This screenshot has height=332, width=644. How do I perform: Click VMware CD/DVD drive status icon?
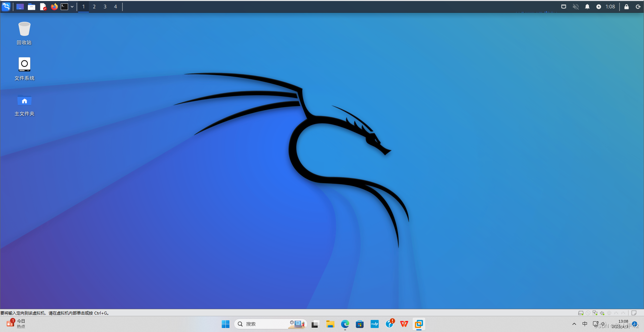(588, 313)
